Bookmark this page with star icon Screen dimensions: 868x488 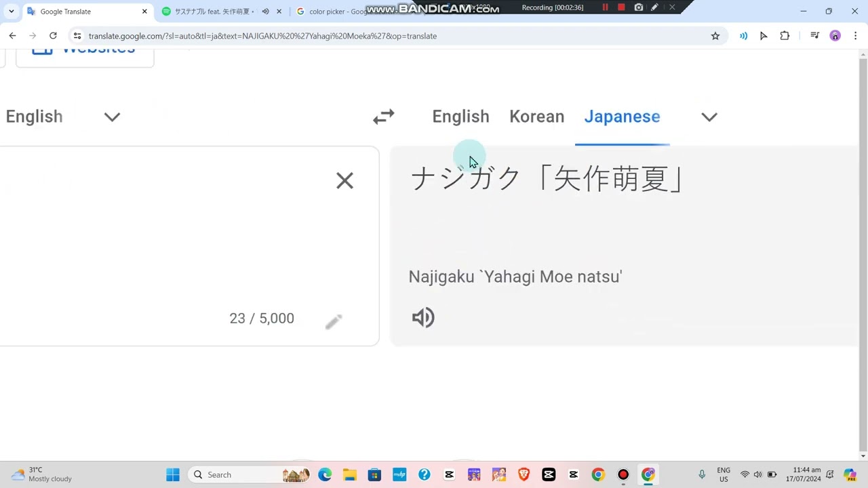(715, 36)
